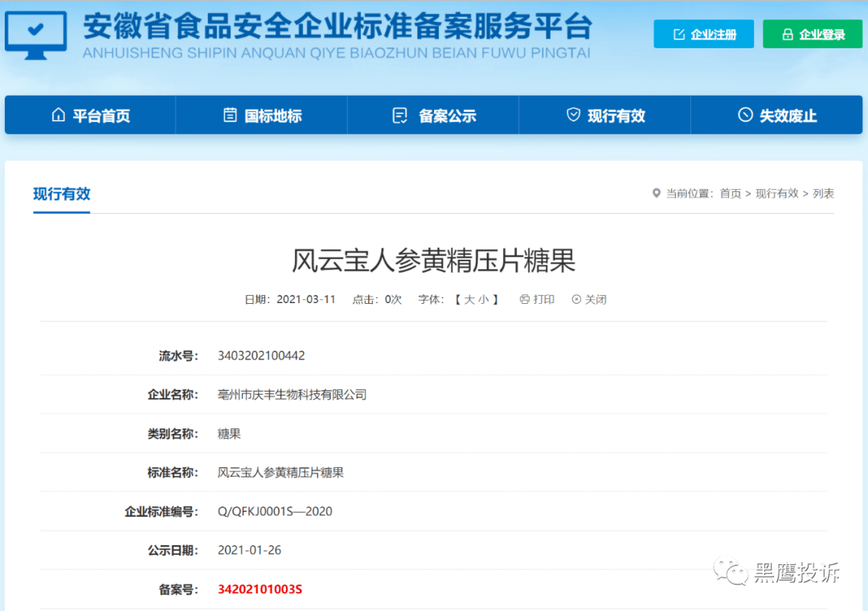The height and width of the screenshot is (611, 868).
Task: Click the 企业注册 button
Action: pos(703,34)
